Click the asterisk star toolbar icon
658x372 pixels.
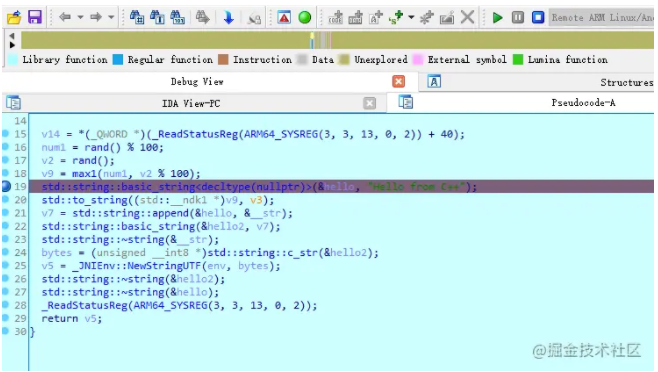tap(427, 17)
